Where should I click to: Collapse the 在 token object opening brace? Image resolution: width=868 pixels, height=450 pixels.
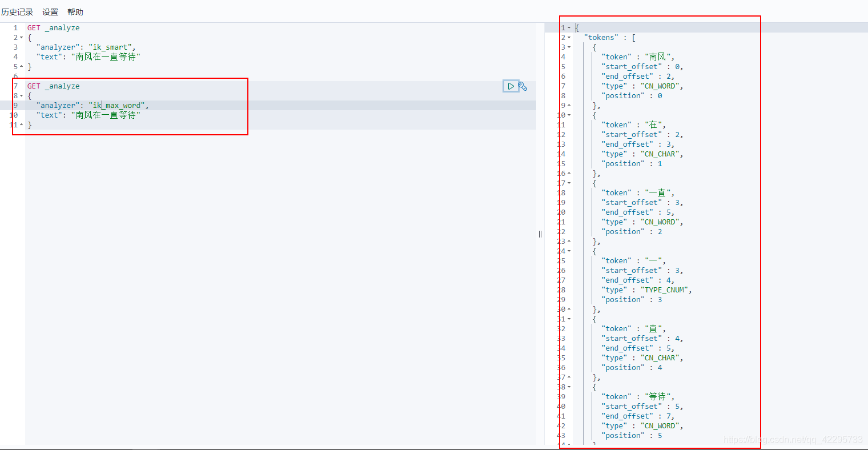coord(569,115)
